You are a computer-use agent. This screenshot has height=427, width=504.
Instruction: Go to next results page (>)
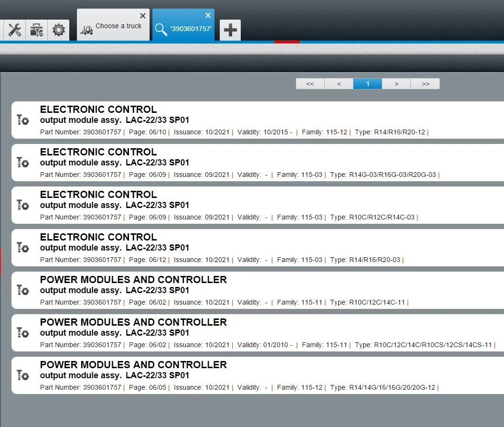(x=397, y=84)
